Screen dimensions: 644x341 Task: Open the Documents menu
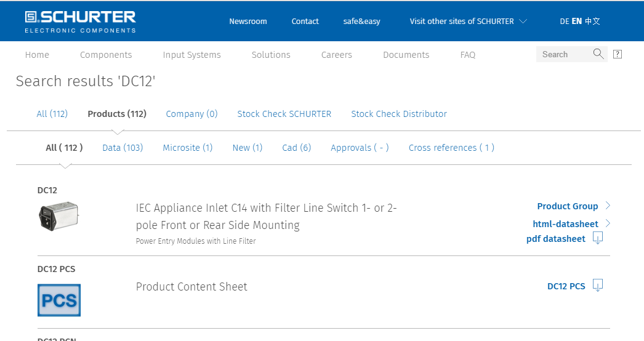click(406, 55)
